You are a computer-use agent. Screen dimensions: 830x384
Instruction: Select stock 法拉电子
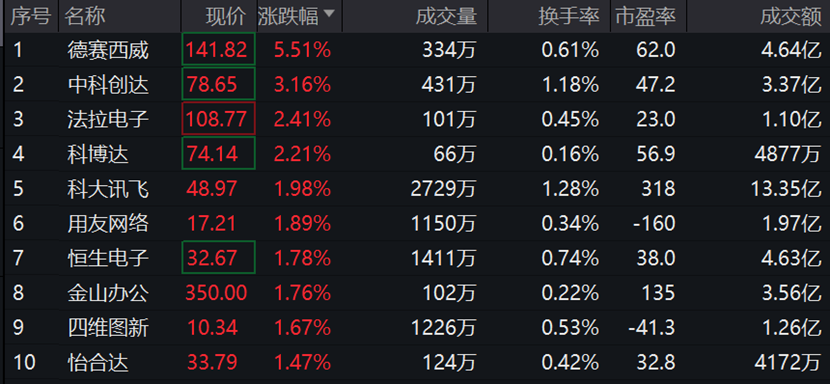[108, 120]
